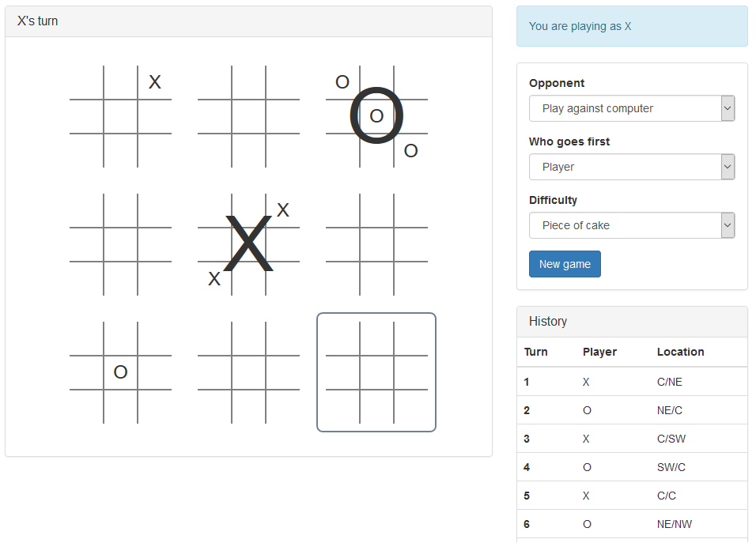Click small O at top-right board's bottom-right cell
Screen dimensions: 756x543
coord(410,151)
